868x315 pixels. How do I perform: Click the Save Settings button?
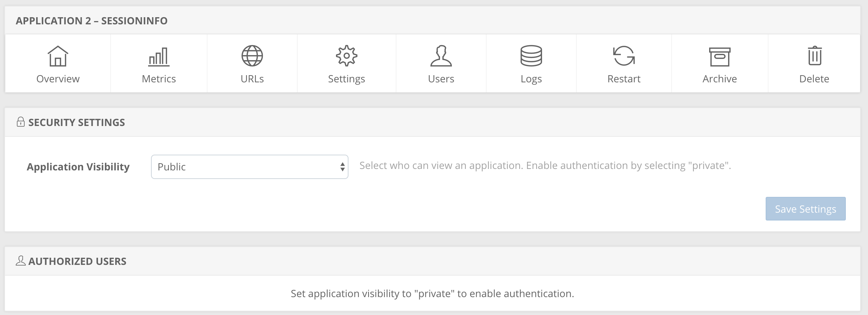click(806, 209)
